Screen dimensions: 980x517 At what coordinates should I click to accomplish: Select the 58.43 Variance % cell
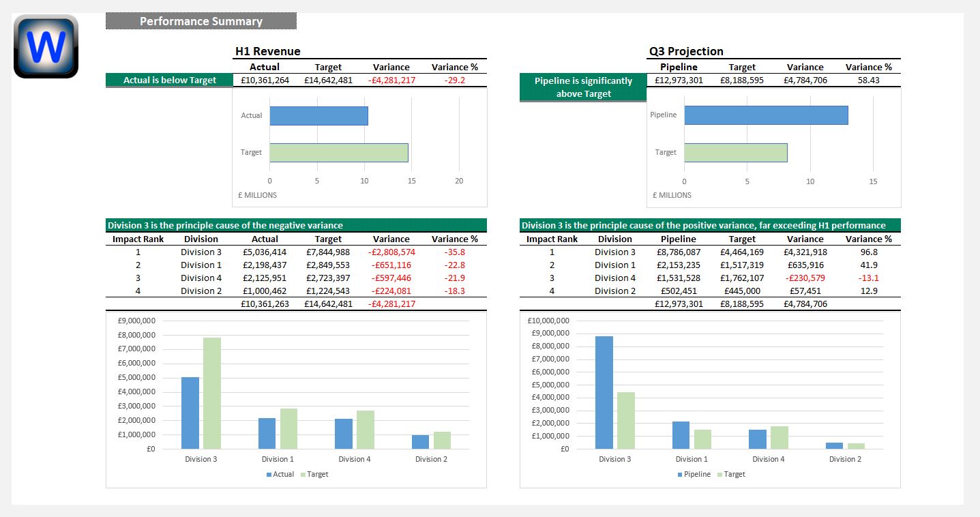click(x=868, y=80)
